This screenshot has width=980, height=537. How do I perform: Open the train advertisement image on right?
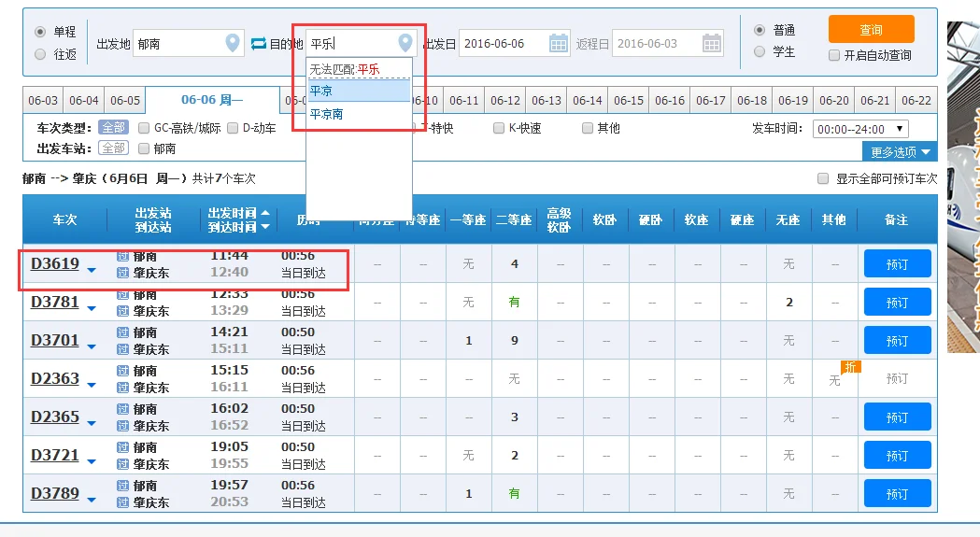click(x=963, y=188)
